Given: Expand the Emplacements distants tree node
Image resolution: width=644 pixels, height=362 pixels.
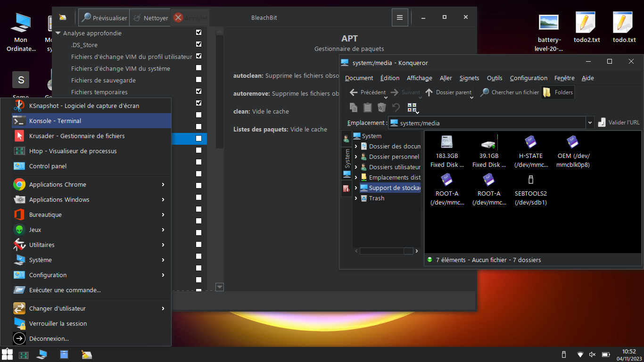Looking at the screenshot, I should [x=356, y=178].
